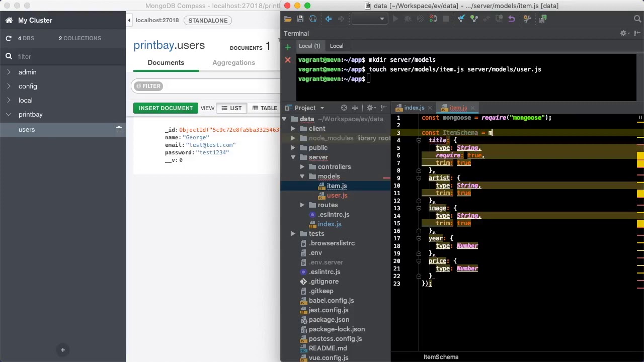The width and height of the screenshot is (644, 362).
Task: Collapse the data root folder in Project tree
Action: pos(284,119)
